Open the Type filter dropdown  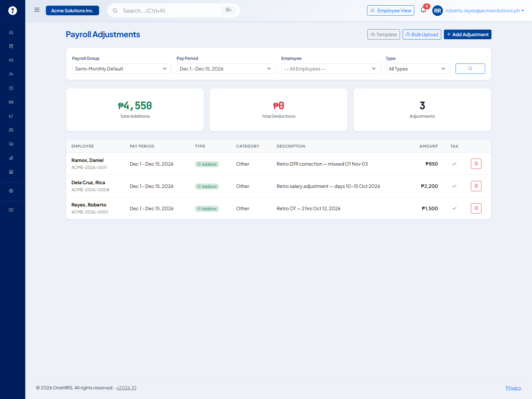[x=418, y=68]
